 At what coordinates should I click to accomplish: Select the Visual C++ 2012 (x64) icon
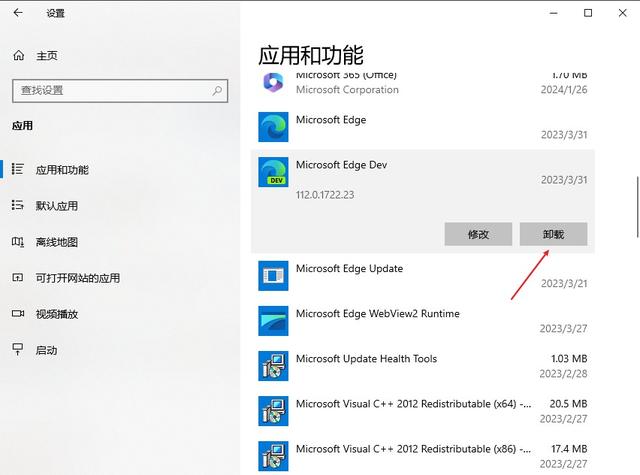tap(273, 411)
